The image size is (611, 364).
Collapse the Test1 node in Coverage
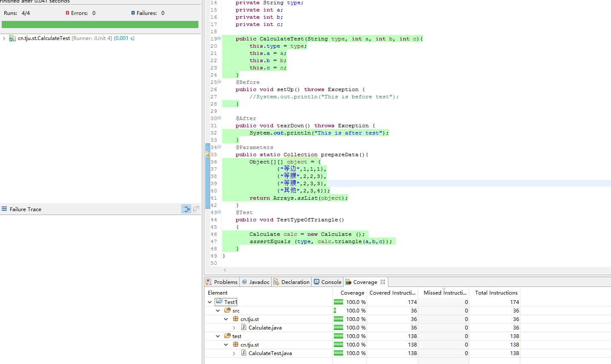pos(209,302)
